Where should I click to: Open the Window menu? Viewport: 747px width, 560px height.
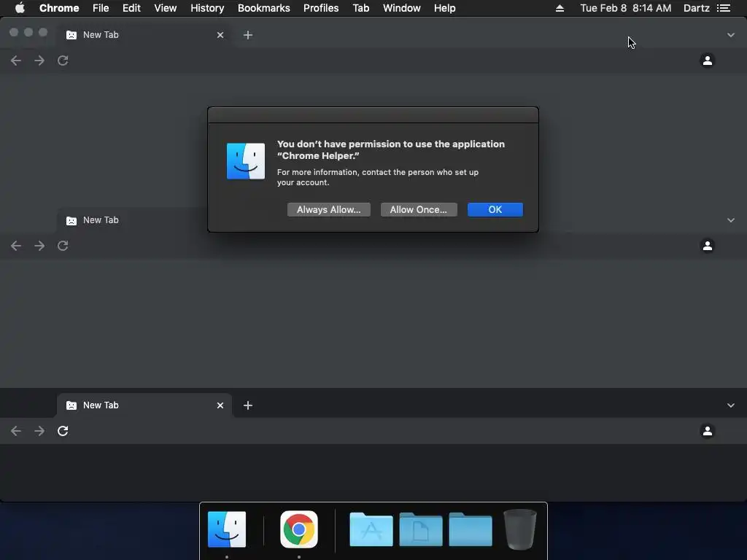click(x=402, y=8)
